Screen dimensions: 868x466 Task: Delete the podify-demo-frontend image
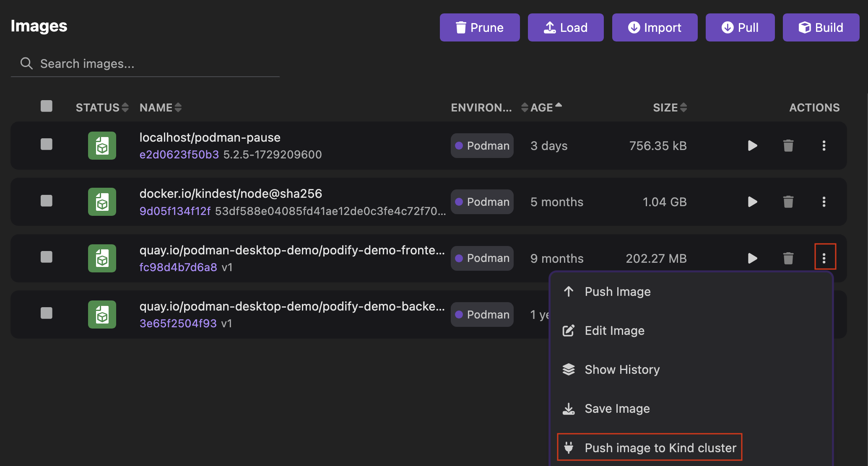(x=788, y=258)
